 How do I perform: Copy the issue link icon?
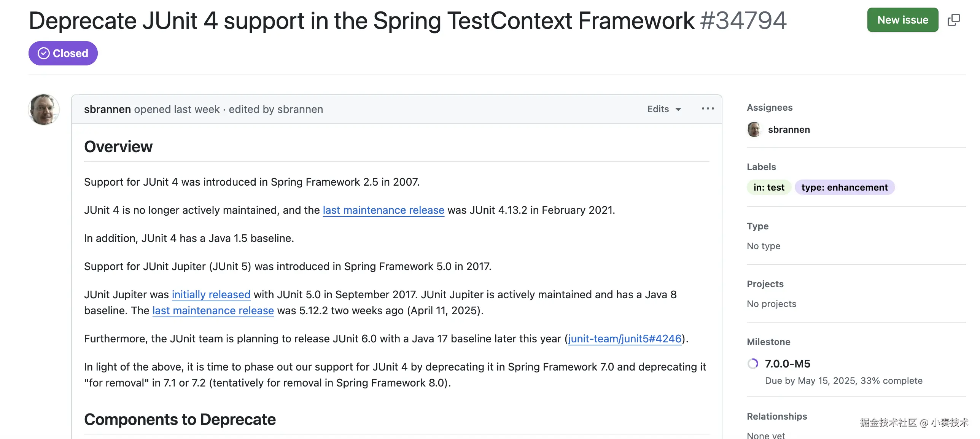pos(953,20)
